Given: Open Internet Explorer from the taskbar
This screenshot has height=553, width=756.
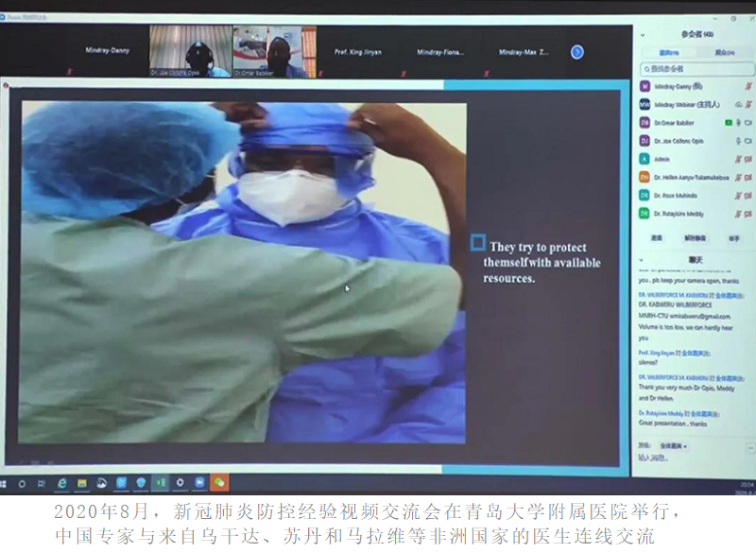Looking at the screenshot, I should [x=62, y=483].
